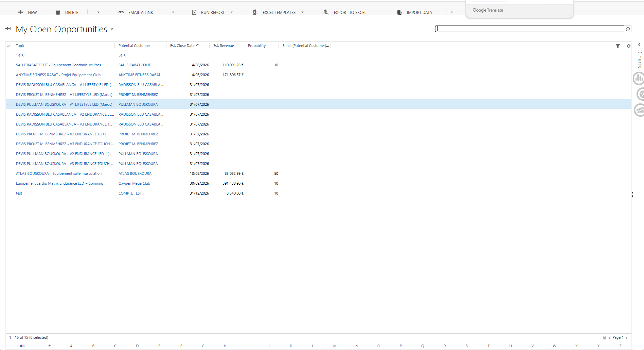Click the 171 806,37 € revenue cell
644x350 pixels.
pos(233,75)
